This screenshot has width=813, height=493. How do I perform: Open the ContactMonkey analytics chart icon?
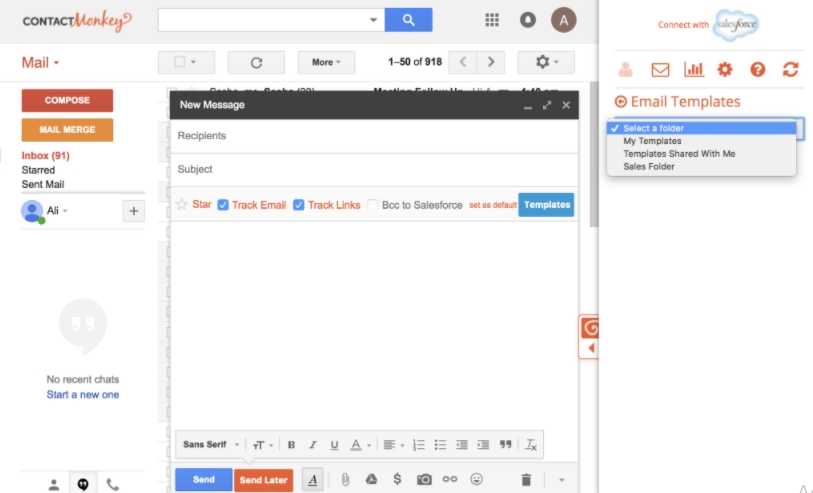693,70
